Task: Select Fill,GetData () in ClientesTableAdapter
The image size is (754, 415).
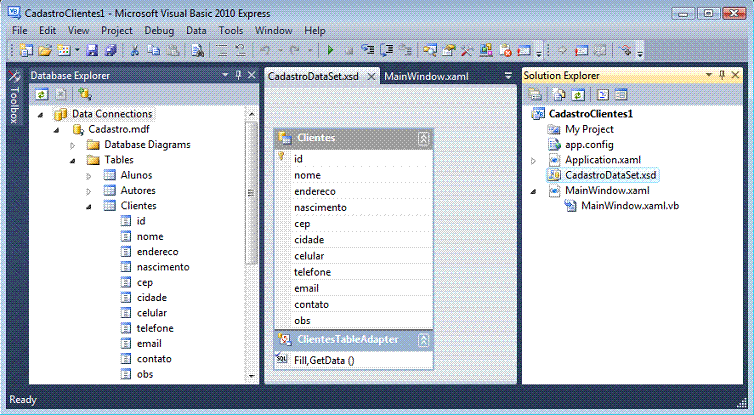Action: [324, 360]
